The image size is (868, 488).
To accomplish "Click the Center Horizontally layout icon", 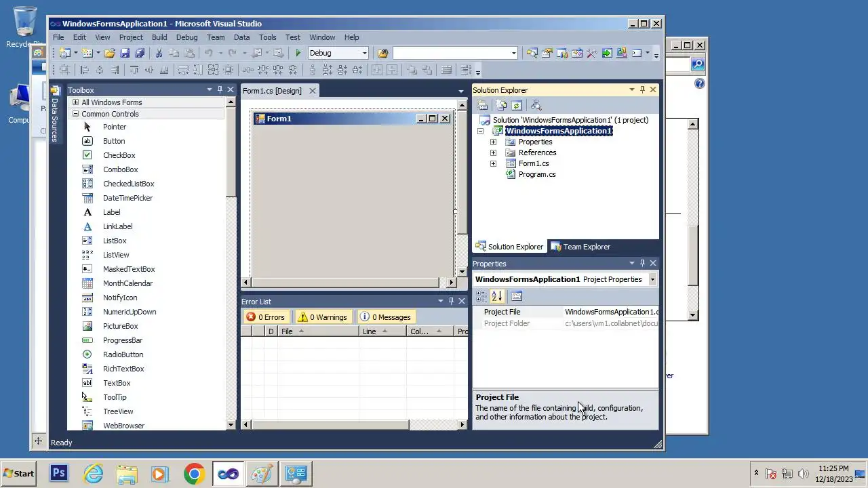I will [376, 70].
